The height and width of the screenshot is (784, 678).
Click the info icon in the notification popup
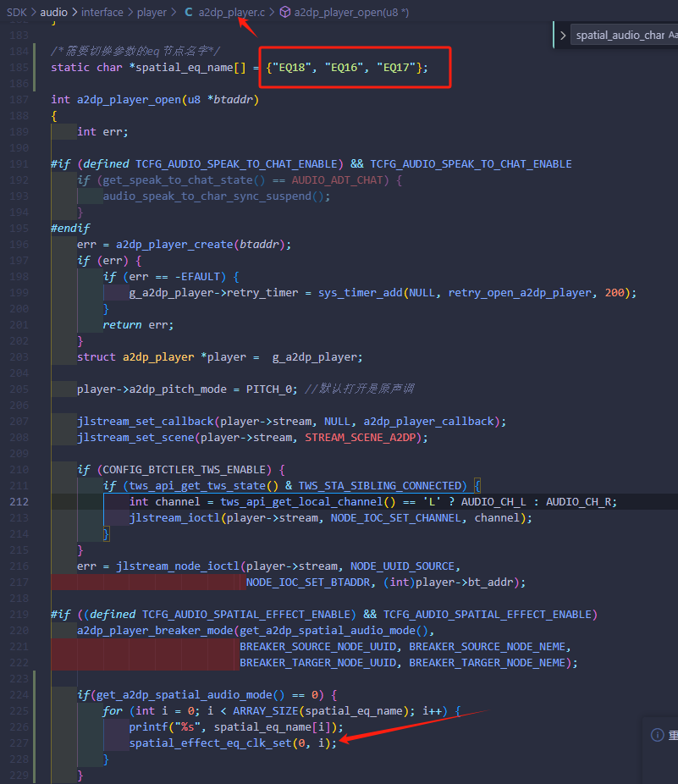[x=658, y=735]
